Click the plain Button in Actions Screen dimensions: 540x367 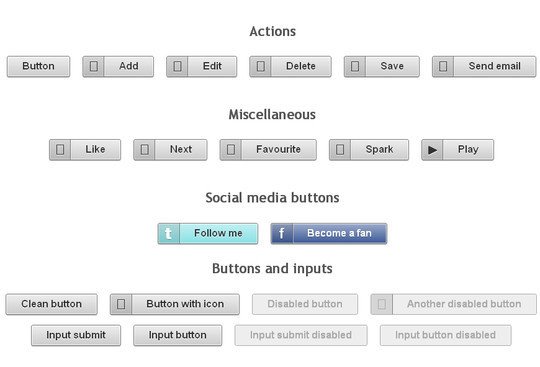[x=38, y=66]
